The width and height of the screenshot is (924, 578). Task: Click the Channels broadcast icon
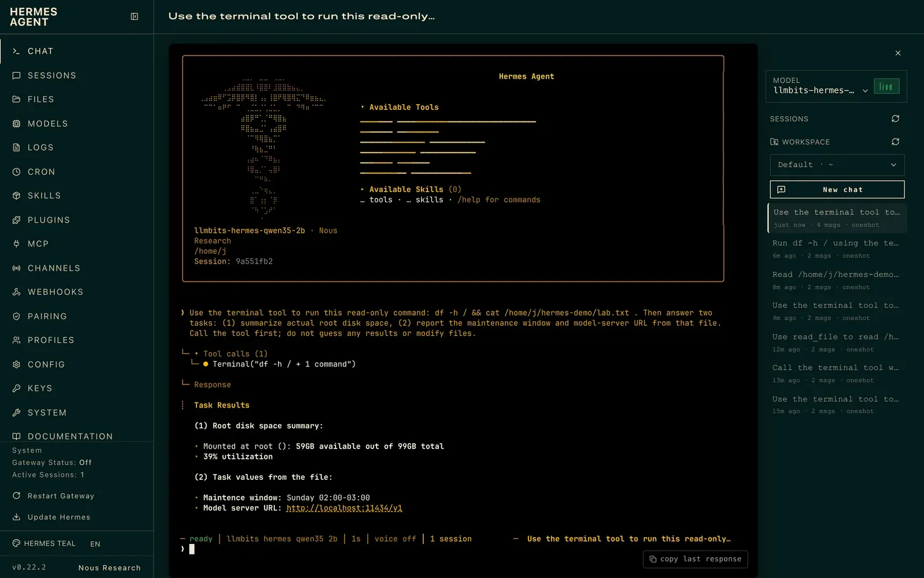(x=16, y=268)
